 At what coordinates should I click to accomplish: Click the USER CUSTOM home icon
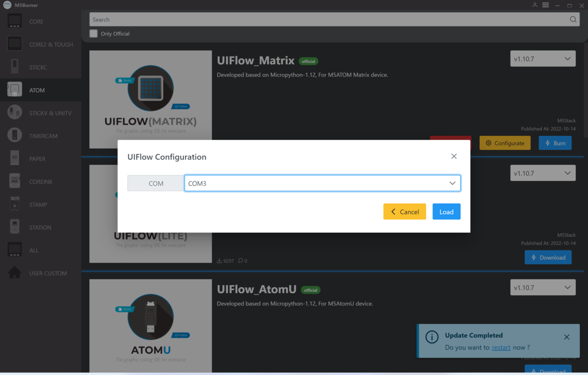coord(15,273)
